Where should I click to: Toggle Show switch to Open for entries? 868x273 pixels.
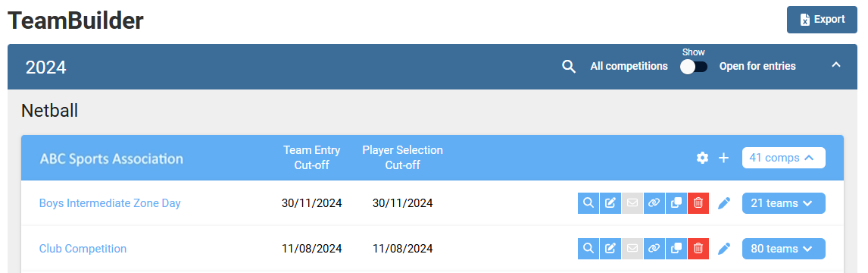coord(694,67)
